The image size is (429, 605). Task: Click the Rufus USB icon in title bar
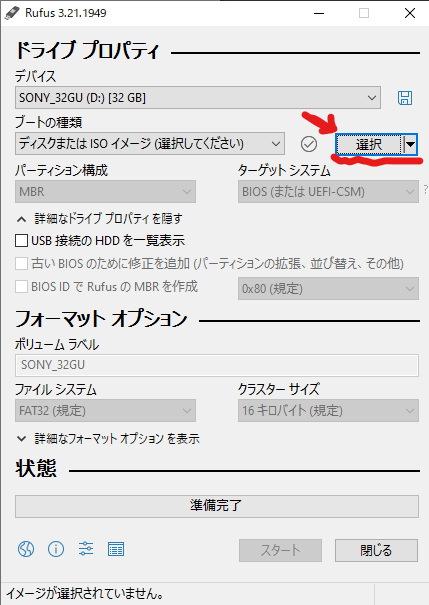[12, 13]
